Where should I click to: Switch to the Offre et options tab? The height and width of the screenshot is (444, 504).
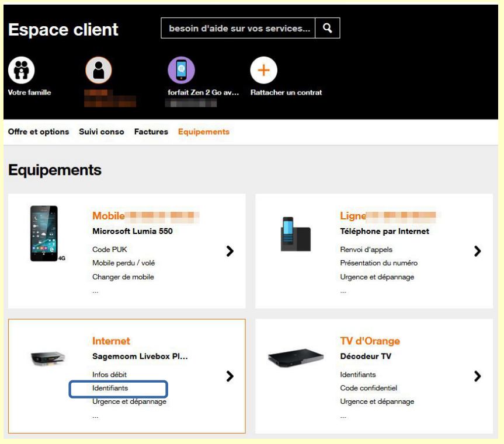[39, 132]
